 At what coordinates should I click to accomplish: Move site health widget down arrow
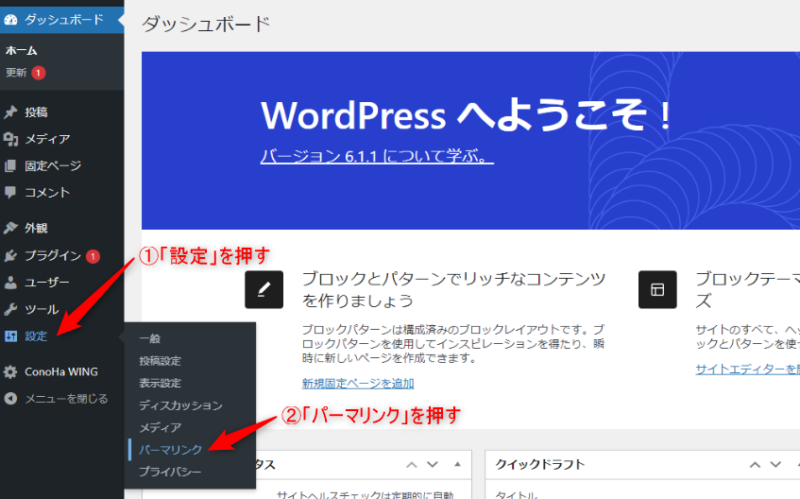433,464
